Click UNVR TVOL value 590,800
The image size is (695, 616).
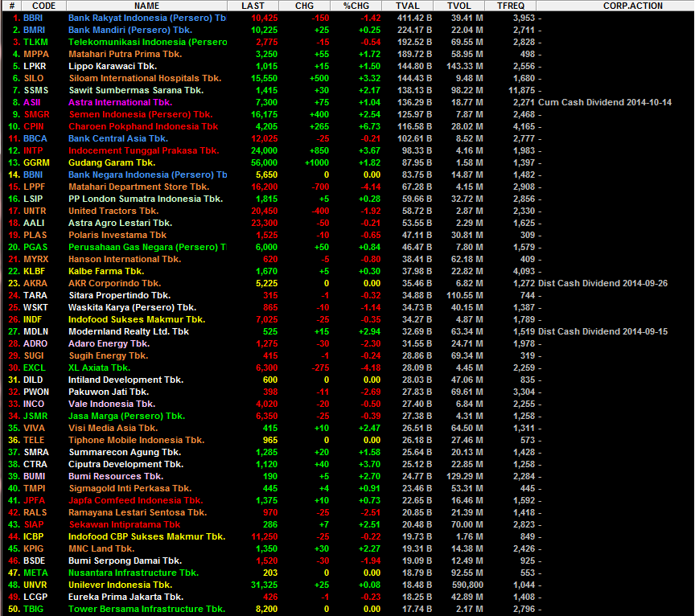pyautogui.click(x=467, y=585)
